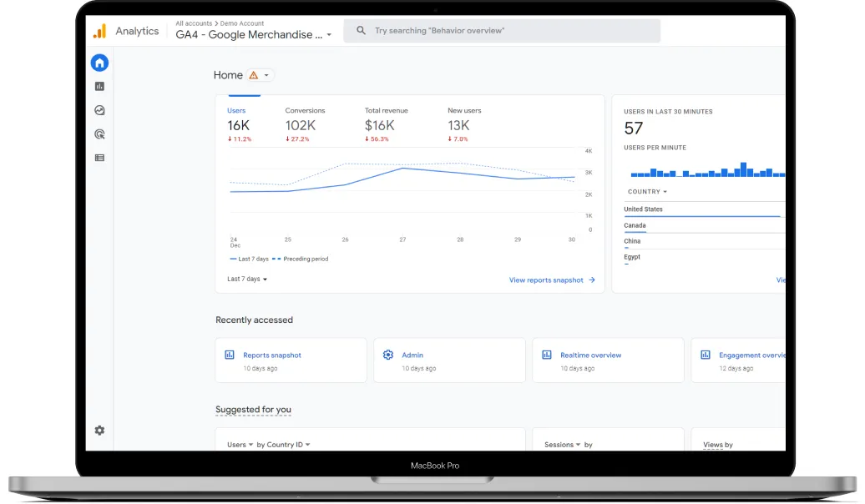The width and height of the screenshot is (865, 504).
Task: Click the users line chart at 27 Dec
Action: point(402,168)
